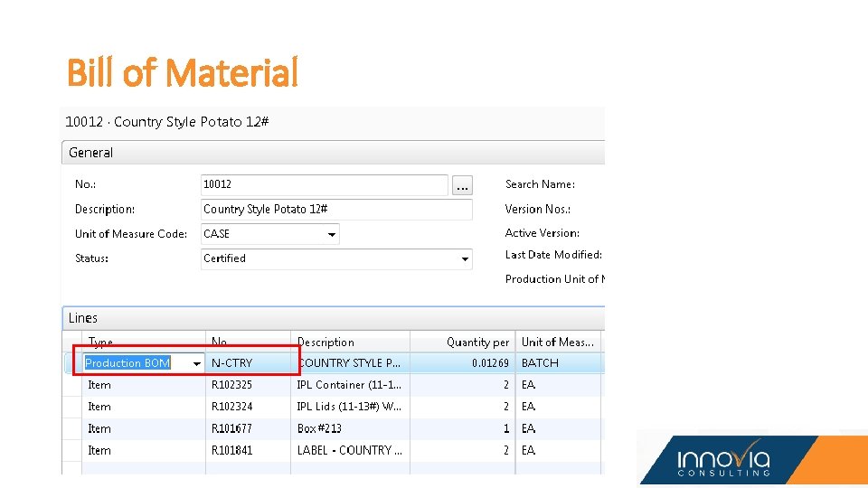Collapse the General FastTab header
This screenshot has width=868, height=488.
334,153
